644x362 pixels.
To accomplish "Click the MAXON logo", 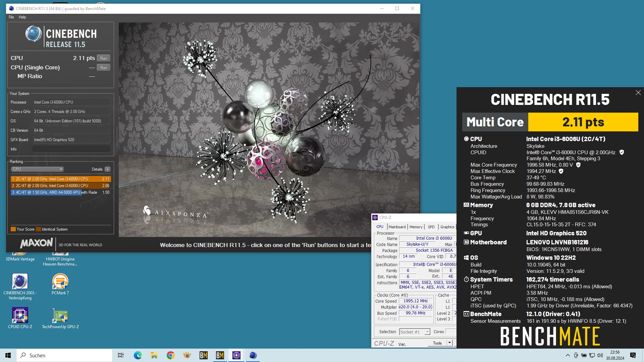I will coord(37,243).
